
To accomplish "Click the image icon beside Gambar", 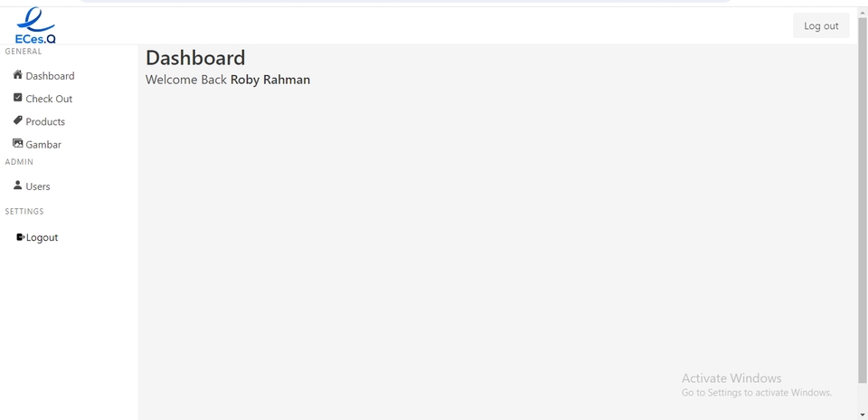I will (x=18, y=144).
